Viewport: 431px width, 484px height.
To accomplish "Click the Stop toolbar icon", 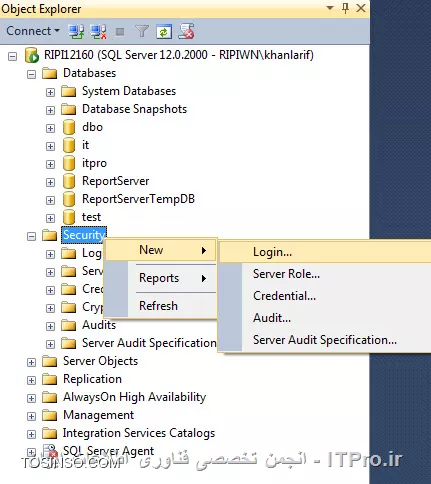I will 120,32.
